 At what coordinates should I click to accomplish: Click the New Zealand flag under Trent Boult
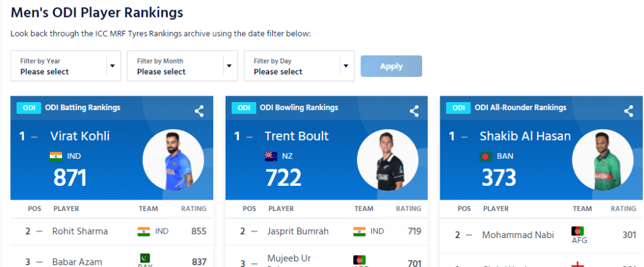270,156
